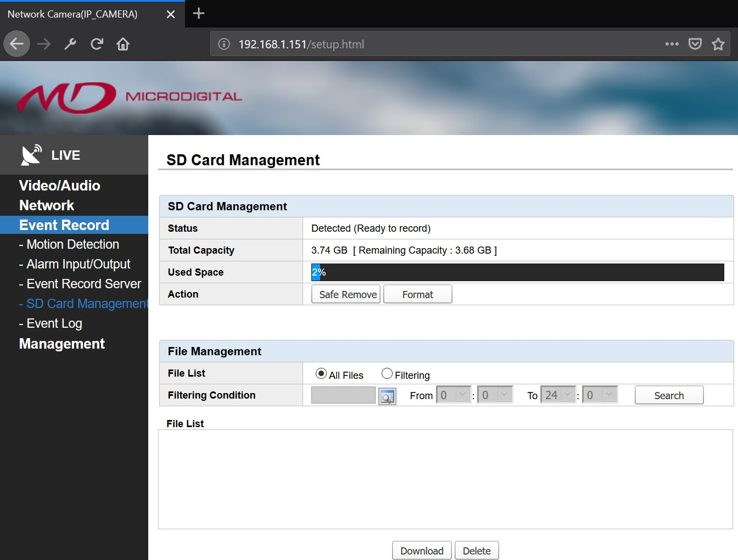Expand the To hour dropdown showing 24
Image resolution: width=738 pixels, height=560 pixels.
pyautogui.click(x=558, y=395)
